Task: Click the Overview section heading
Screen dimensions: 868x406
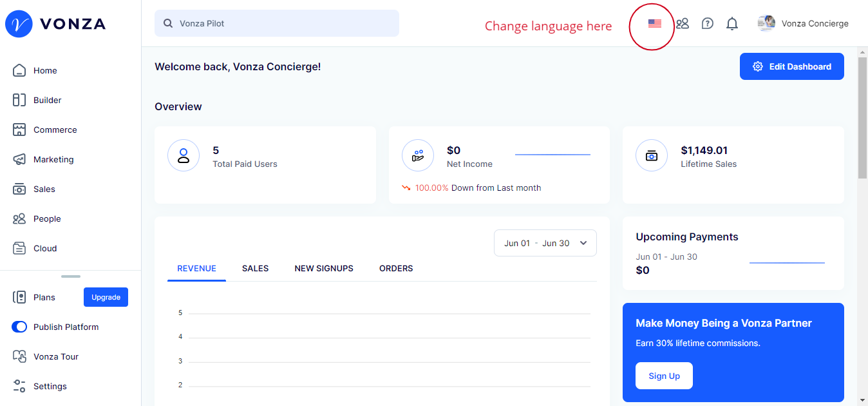Action: (178, 106)
